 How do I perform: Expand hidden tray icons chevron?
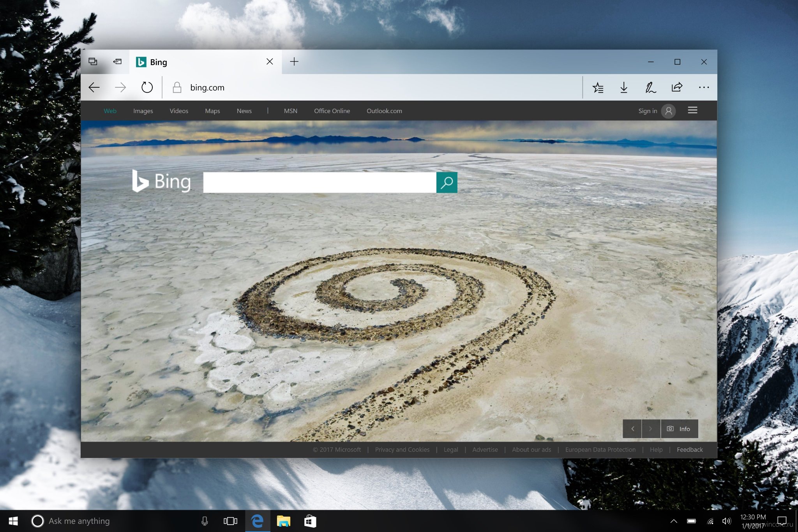point(673,521)
